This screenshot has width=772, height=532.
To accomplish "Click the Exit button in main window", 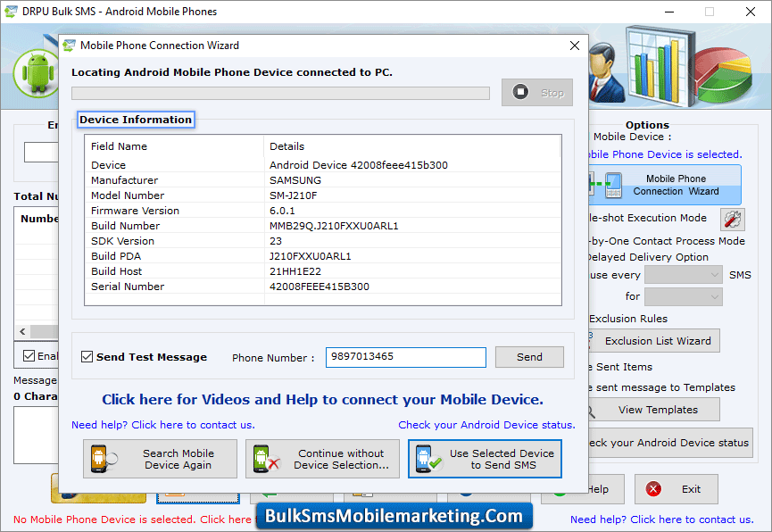I will coord(676,489).
